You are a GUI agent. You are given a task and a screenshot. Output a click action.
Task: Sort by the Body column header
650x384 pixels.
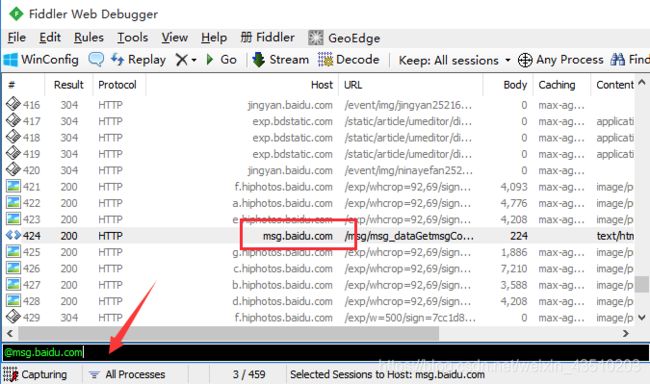515,85
